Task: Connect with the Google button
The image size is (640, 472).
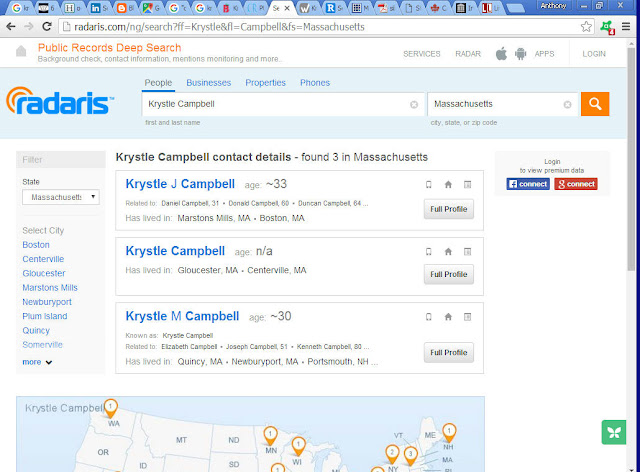Action: click(x=576, y=184)
